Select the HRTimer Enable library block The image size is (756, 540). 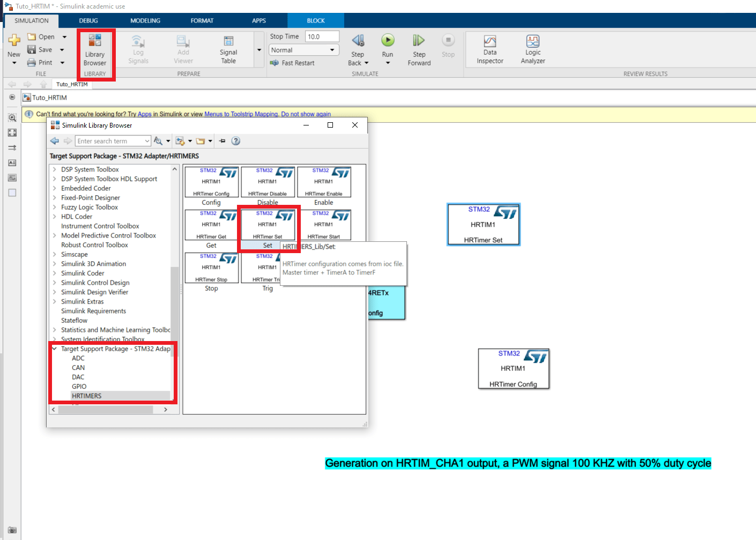(324, 182)
